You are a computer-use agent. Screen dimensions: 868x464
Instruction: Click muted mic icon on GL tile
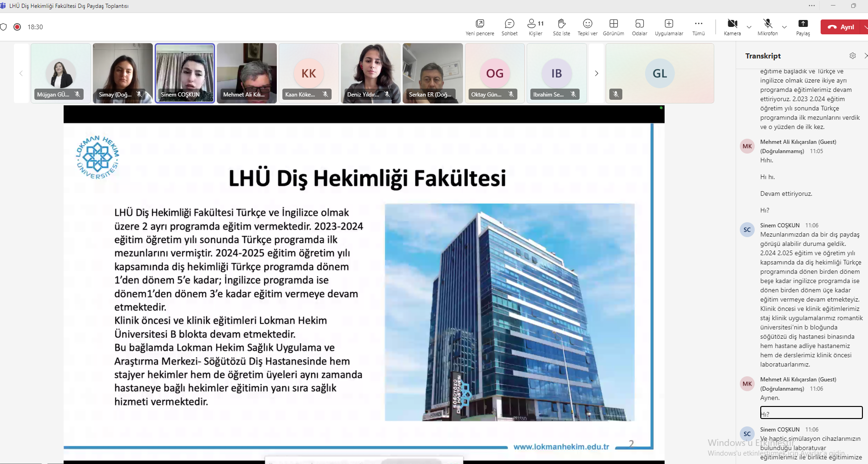pyautogui.click(x=616, y=94)
